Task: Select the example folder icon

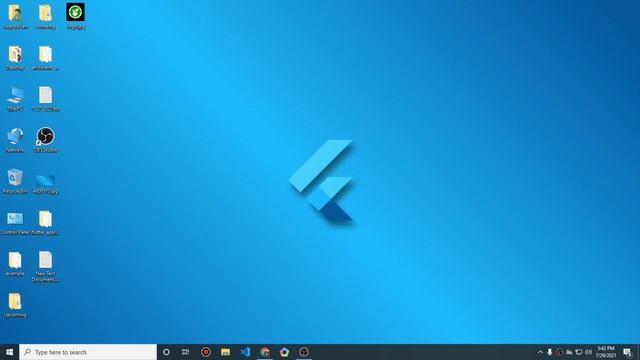Action: pyautogui.click(x=15, y=264)
